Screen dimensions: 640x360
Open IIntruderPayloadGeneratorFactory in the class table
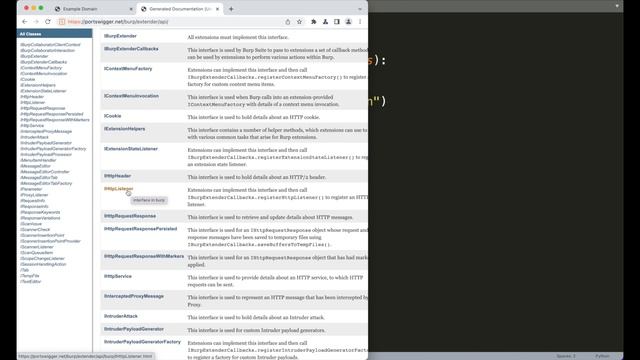[x=142, y=342]
